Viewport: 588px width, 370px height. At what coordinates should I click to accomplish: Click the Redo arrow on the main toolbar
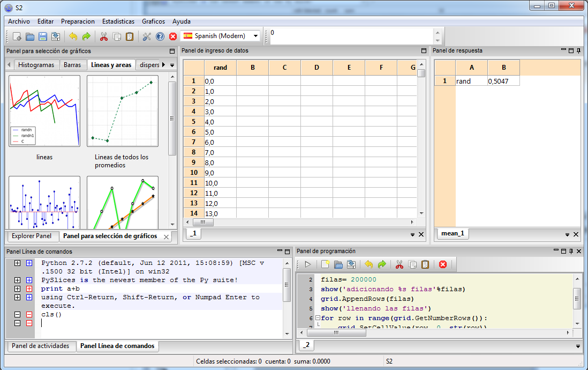[86, 36]
